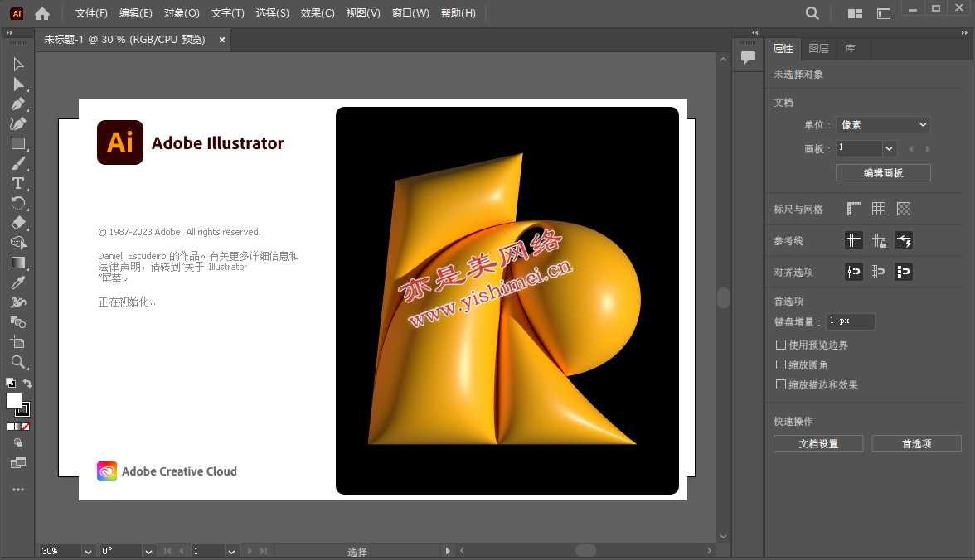Toggle the transparency grid
The image size is (975, 560).
pyautogui.click(x=904, y=209)
